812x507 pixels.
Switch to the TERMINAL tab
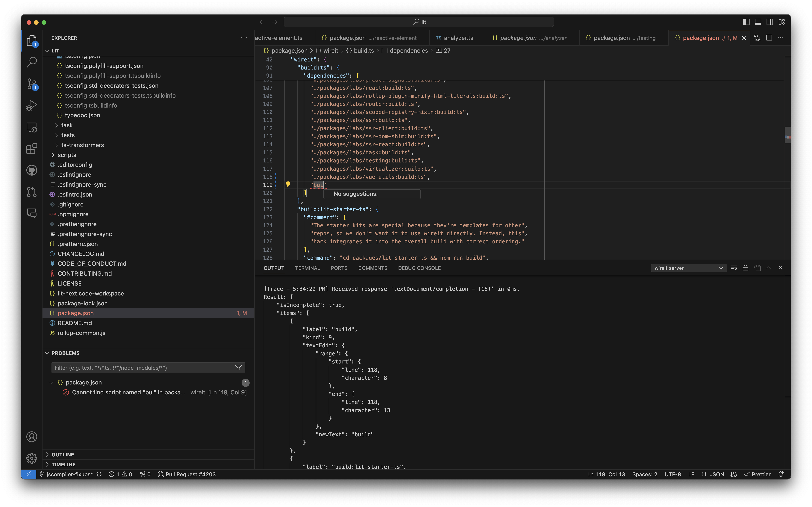pos(307,268)
